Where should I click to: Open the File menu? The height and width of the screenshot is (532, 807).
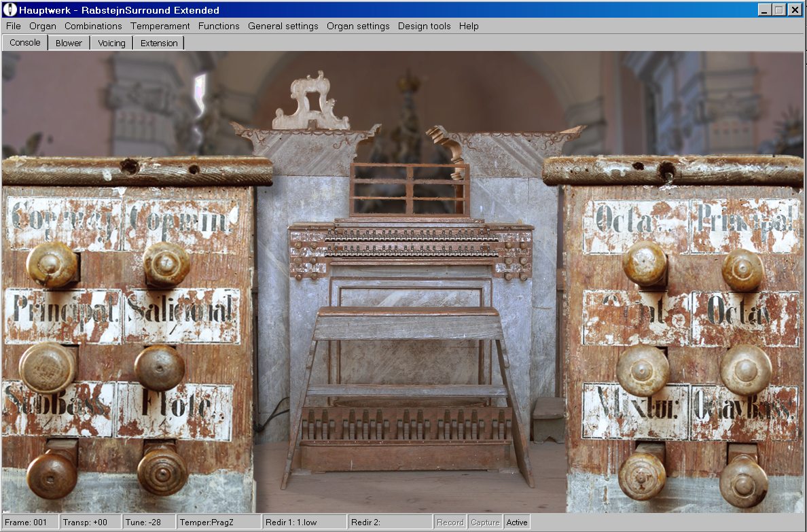pos(14,26)
